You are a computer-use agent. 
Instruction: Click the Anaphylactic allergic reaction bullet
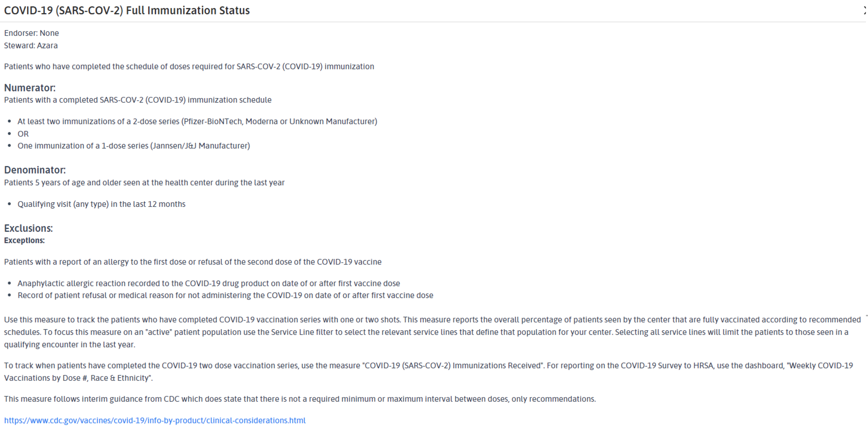point(209,284)
